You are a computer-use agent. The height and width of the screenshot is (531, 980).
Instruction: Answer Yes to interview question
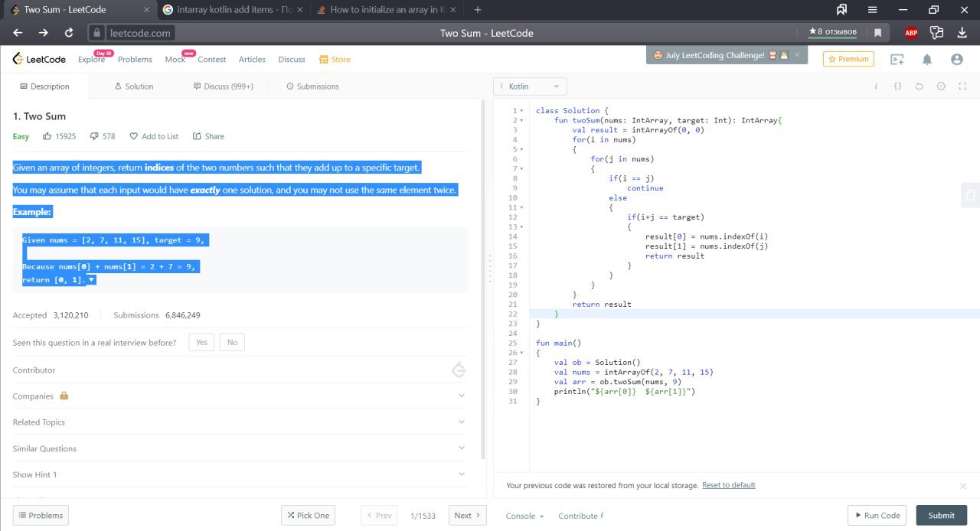201,343
